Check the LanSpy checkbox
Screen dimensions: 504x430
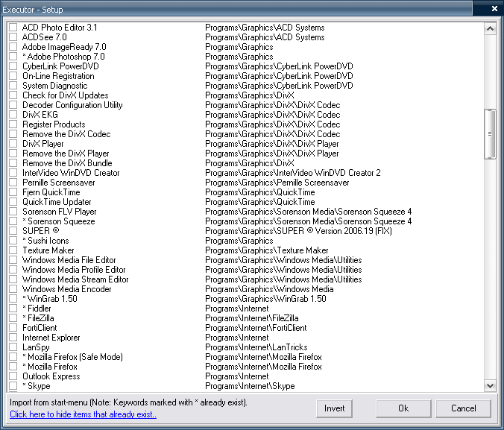(13, 347)
